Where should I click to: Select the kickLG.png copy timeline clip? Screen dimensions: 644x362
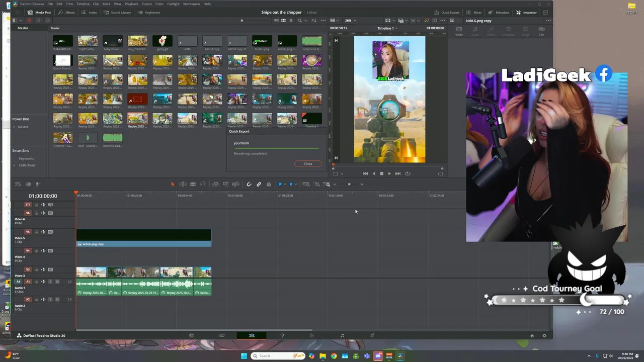[x=144, y=238]
